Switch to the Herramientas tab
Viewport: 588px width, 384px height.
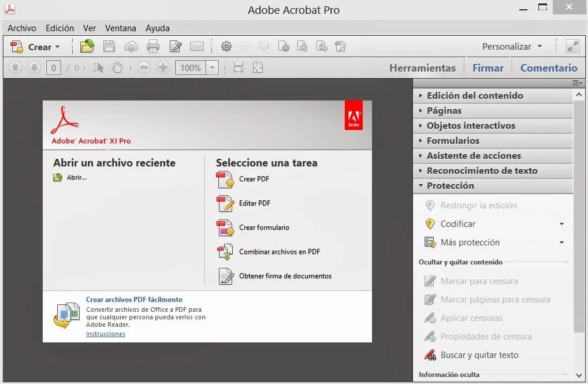(x=422, y=68)
